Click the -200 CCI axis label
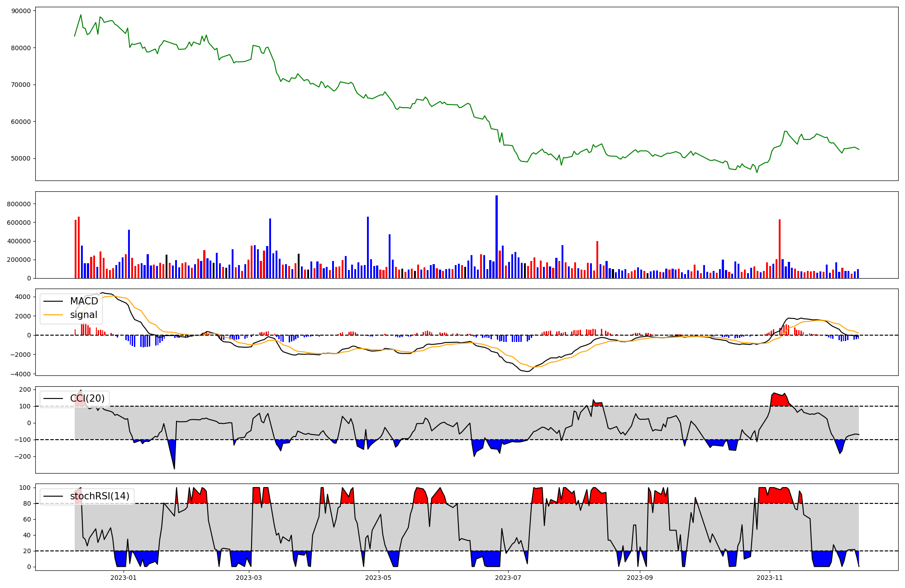The height and width of the screenshot is (588, 905). 23,457
